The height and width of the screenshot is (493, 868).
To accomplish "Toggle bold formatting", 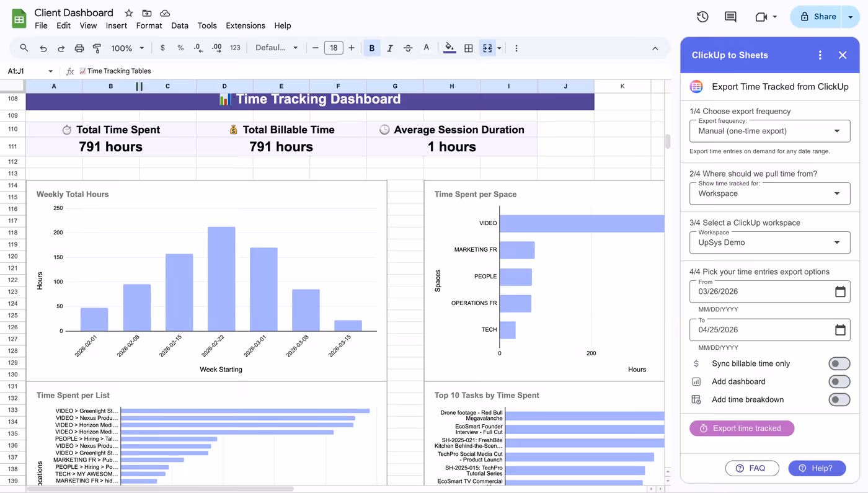I will 372,48.
